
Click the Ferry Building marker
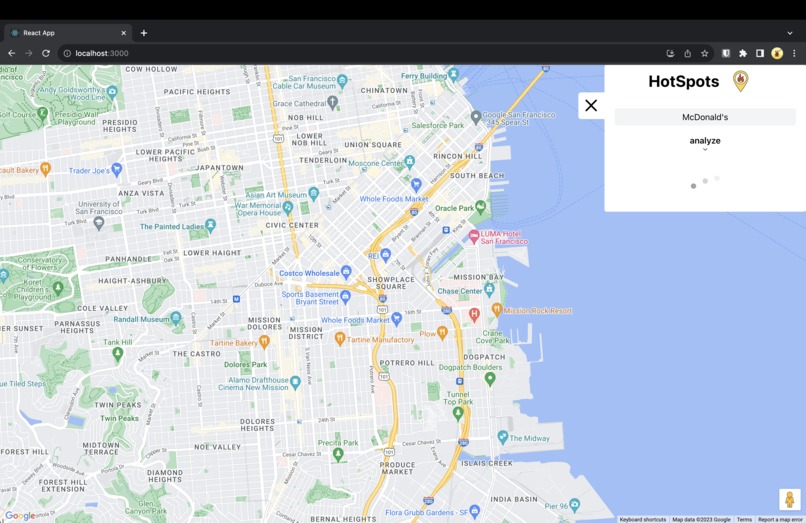pyautogui.click(x=453, y=74)
